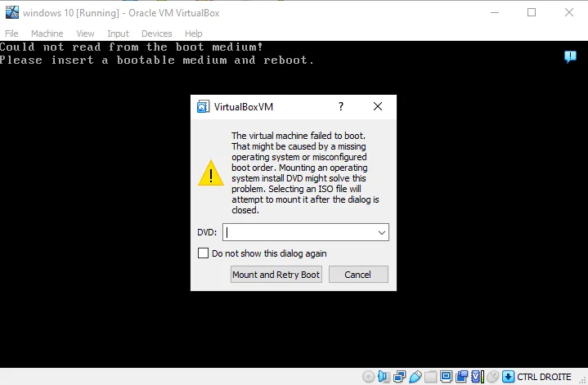588x385 pixels.
Task: Click the network adapters status icon
Action: pos(400,377)
